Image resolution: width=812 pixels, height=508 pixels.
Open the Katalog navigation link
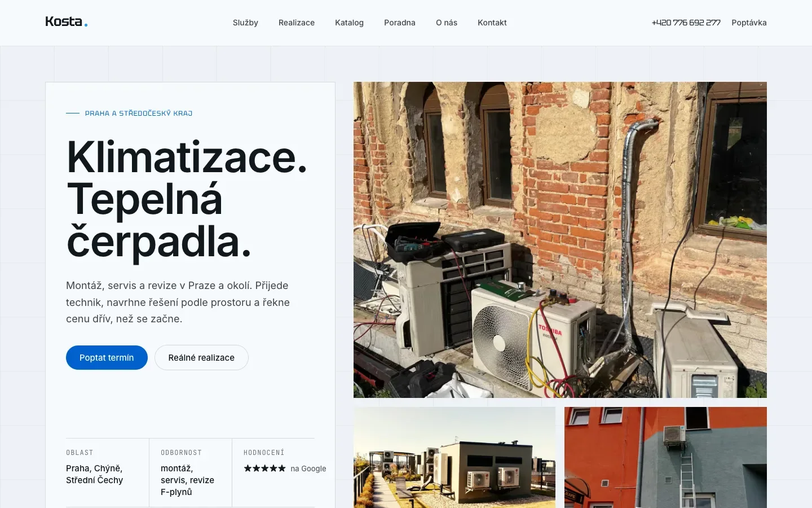tap(349, 23)
